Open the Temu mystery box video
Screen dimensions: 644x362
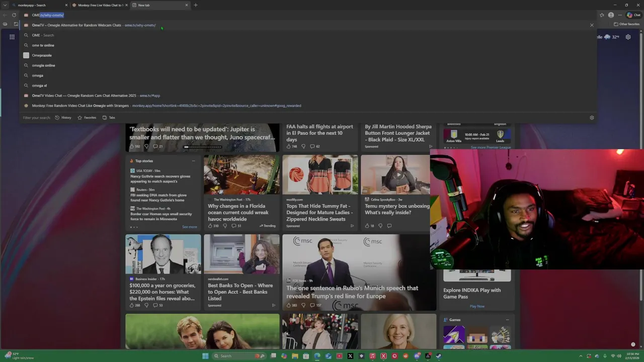[x=397, y=209]
